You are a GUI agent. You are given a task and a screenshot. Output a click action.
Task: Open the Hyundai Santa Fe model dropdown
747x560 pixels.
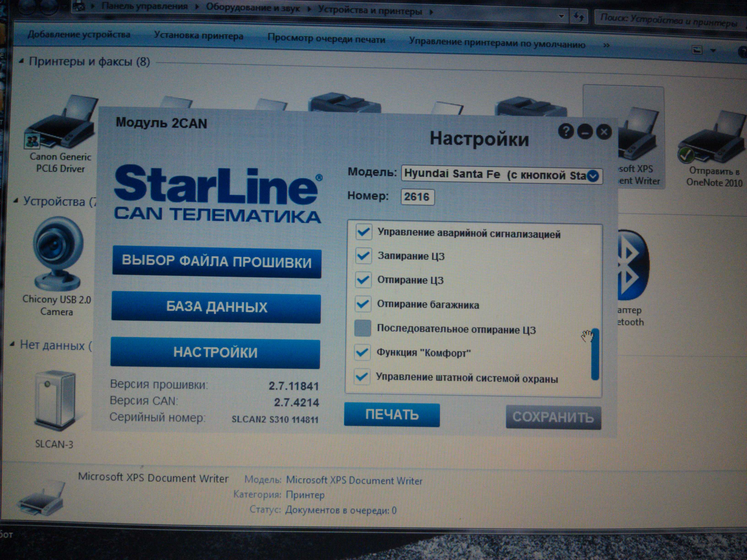click(593, 176)
